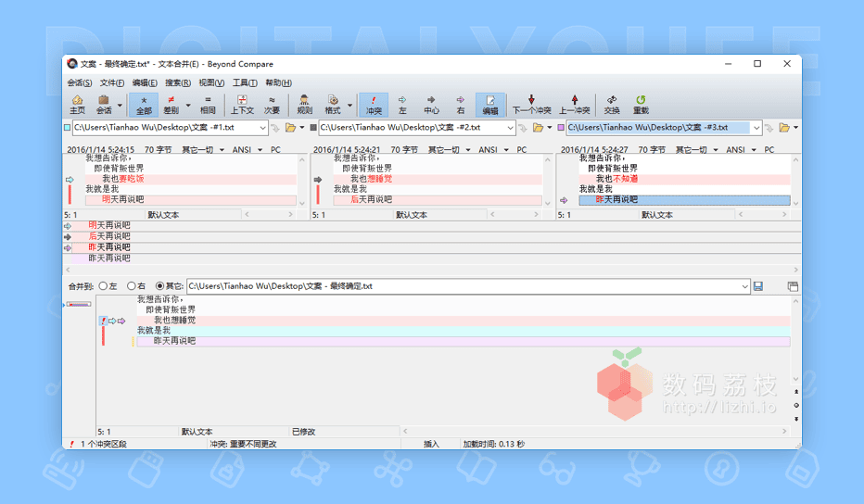This screenshot has height=504, width=864.
Task: Select line 我也想睡觉 in center pane
Action: [438, 179]
